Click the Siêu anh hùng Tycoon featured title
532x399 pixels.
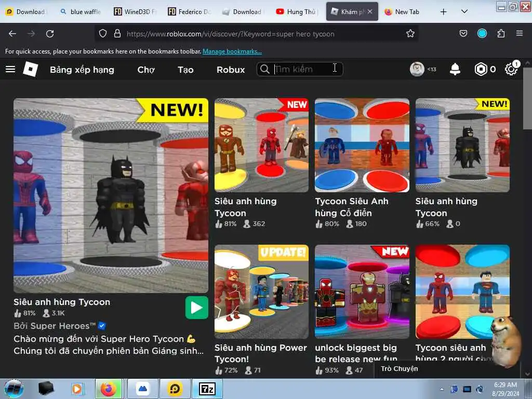pos(62,302)
